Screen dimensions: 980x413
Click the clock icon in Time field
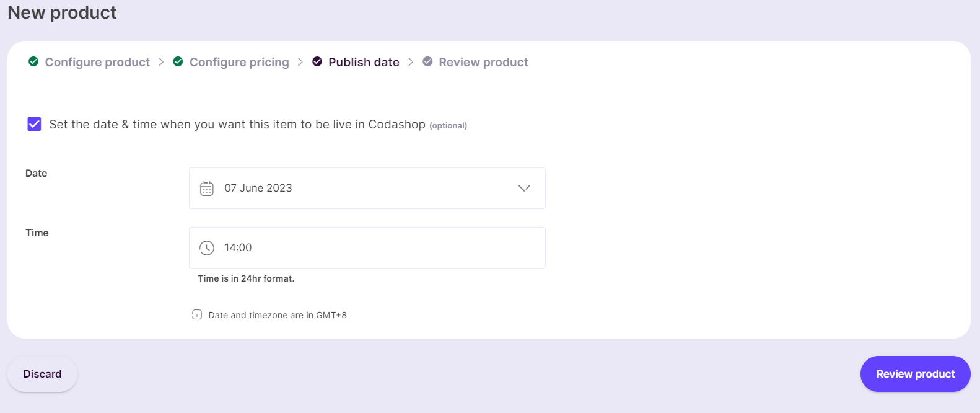(207, 248)
